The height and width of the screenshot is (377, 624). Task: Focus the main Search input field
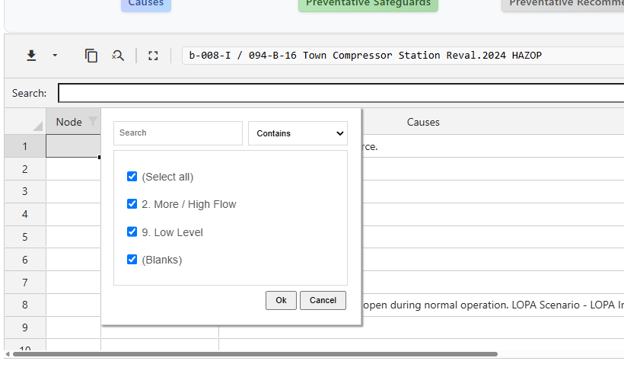pos(341,93)
